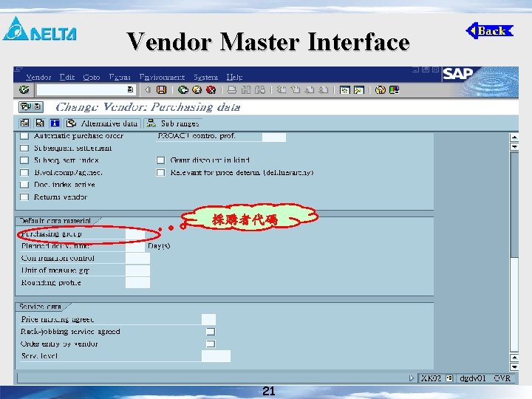This screenshot has width=532, height=399.
Task: Click the Find Next binoculars icon
Action: coord(260,90)
